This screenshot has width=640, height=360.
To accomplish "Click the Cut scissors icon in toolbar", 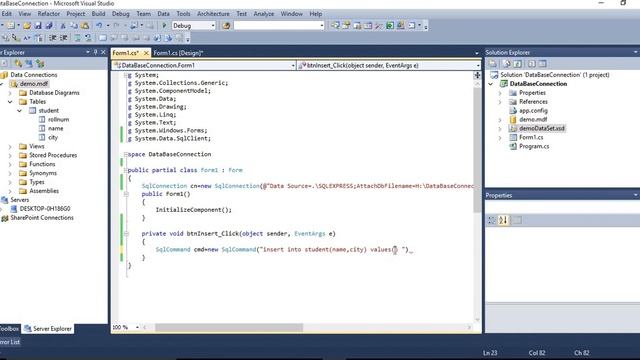I will point(63,26).
